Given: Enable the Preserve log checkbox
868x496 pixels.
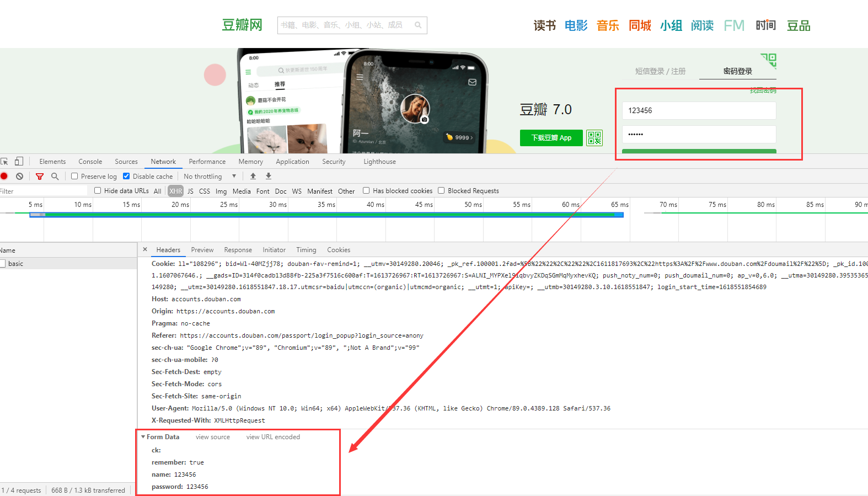Looking at the screenshot, I should pyautogui.click(x=74, y=177).
